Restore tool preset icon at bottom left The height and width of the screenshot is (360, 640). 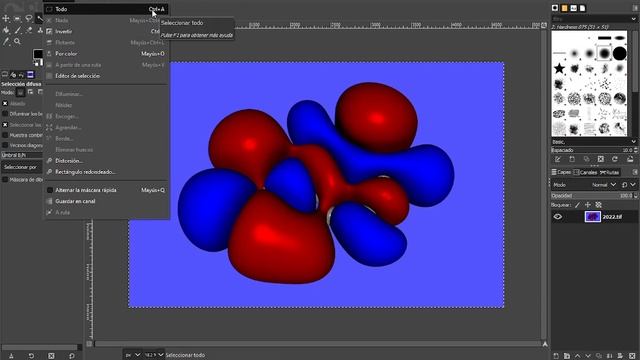(x=31, y=356)
